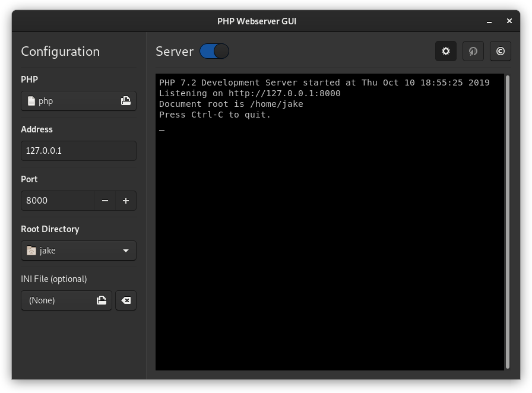Decrease the port with minus button
532x393 pixels.
coord(105,201)
